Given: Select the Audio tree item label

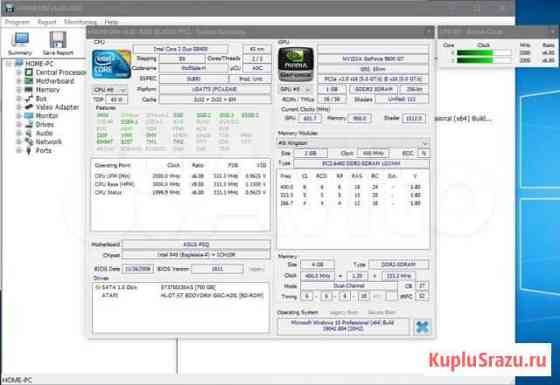Looking at the screenshot, I should (x=44, y=133).
